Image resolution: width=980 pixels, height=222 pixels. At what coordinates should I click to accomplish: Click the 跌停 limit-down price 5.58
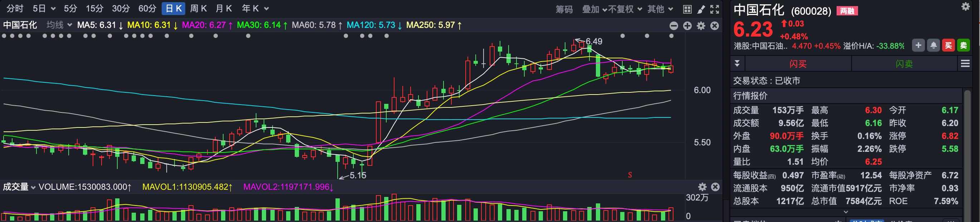click(x=950, y=149)
